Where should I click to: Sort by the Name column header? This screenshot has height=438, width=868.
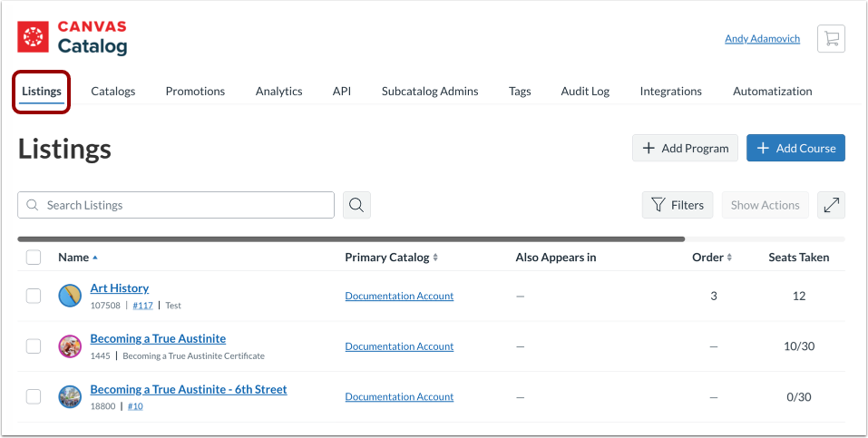tap(77, 257)
